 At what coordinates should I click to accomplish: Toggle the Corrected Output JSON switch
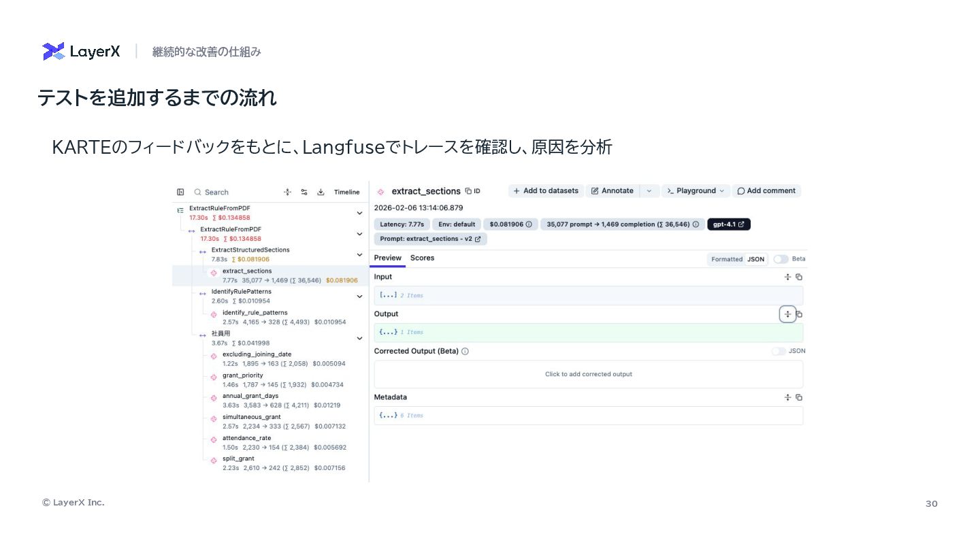tap(779, 351)
